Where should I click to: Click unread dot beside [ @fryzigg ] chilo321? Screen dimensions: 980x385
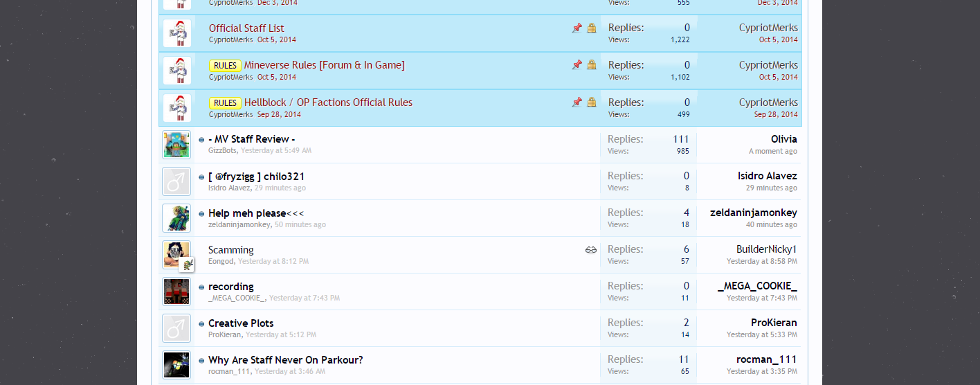(x=201, y=177)
